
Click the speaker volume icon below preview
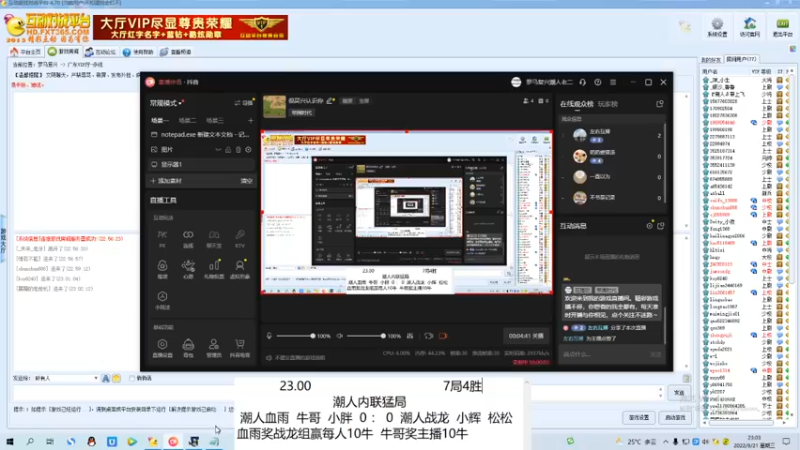coord(340,336)
